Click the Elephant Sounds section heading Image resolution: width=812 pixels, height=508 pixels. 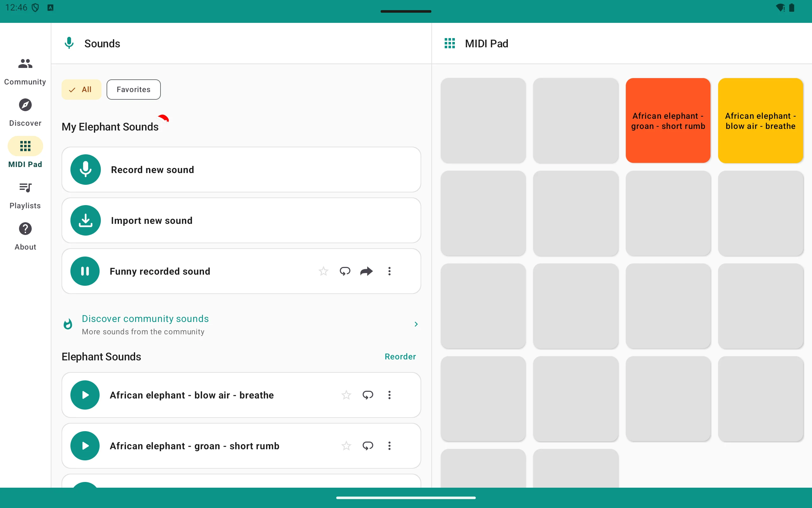[101, 357]
